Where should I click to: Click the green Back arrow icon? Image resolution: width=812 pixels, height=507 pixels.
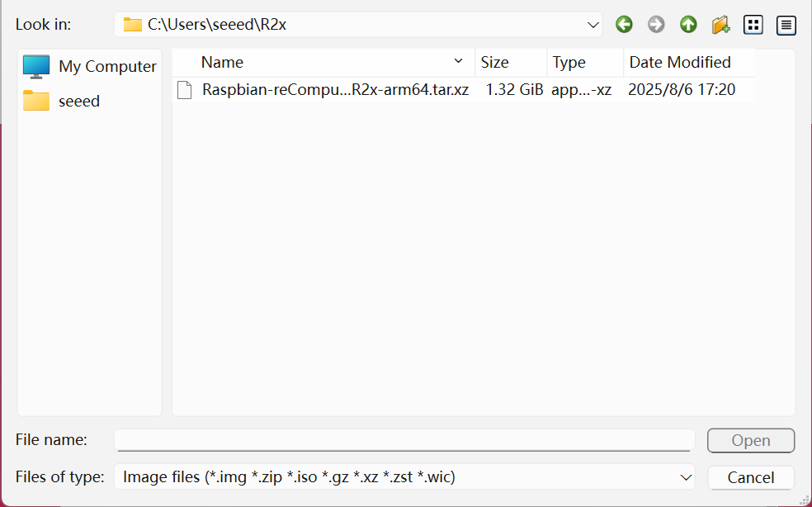tap(624, 25)
